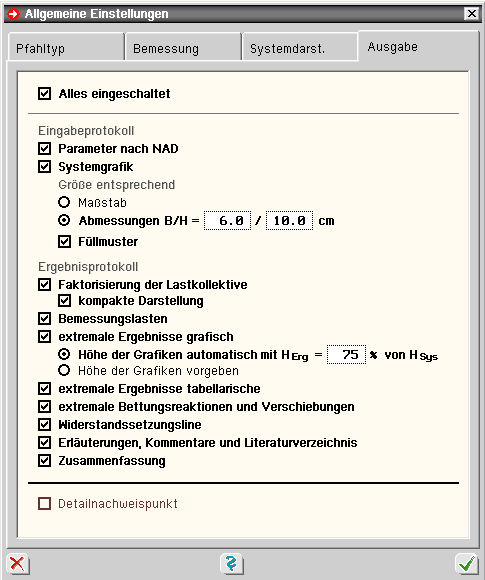The height and width of the screenshot is (580, 485).
Task: Choose Höhe der Grafiken vorgeben option
Action: point(64,370)
